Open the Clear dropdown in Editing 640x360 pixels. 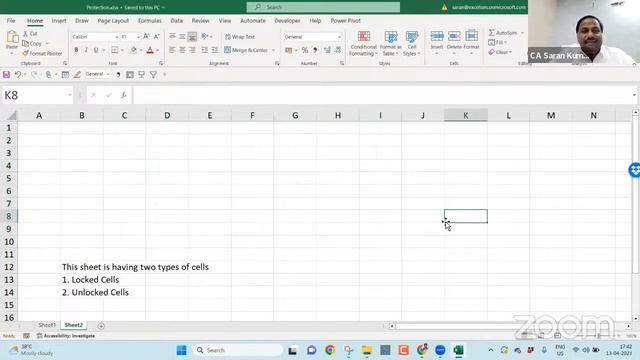tap(500, 52)
